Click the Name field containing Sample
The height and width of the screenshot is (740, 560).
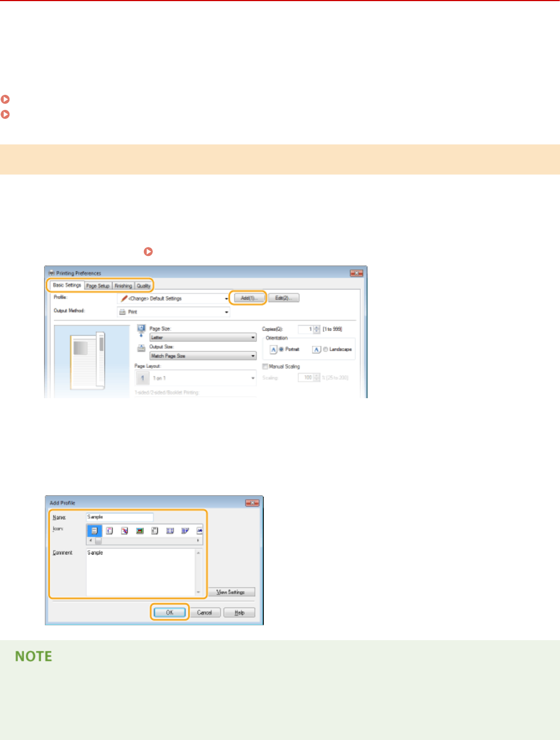[x=119, y=517]
